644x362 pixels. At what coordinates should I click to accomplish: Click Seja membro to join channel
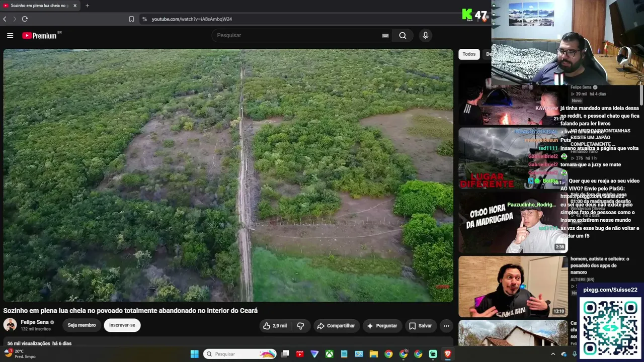pos(82,325)
